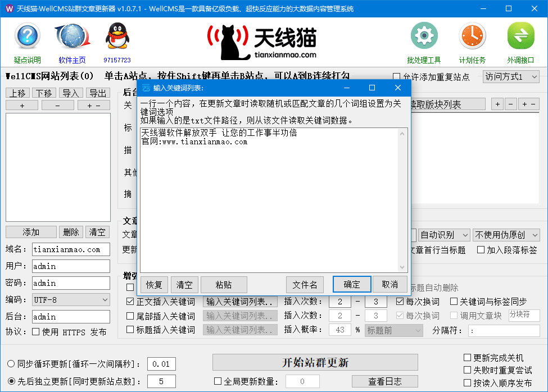548x392 pixels.
Task: Click the keyword dialog title icon
Action: 146,88
